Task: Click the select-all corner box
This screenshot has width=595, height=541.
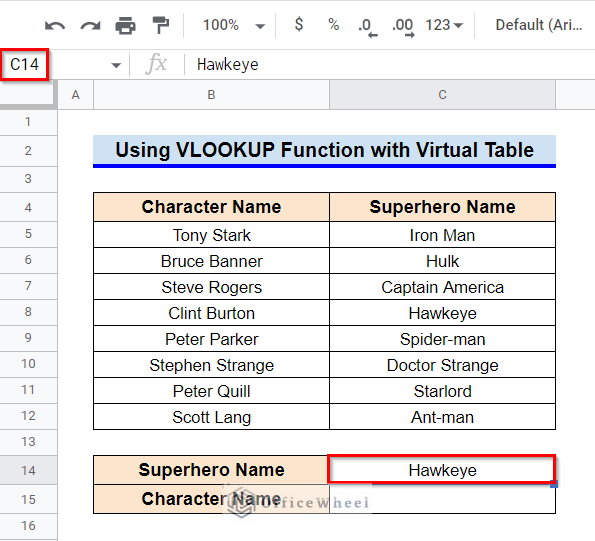Action: coord(28,95)
